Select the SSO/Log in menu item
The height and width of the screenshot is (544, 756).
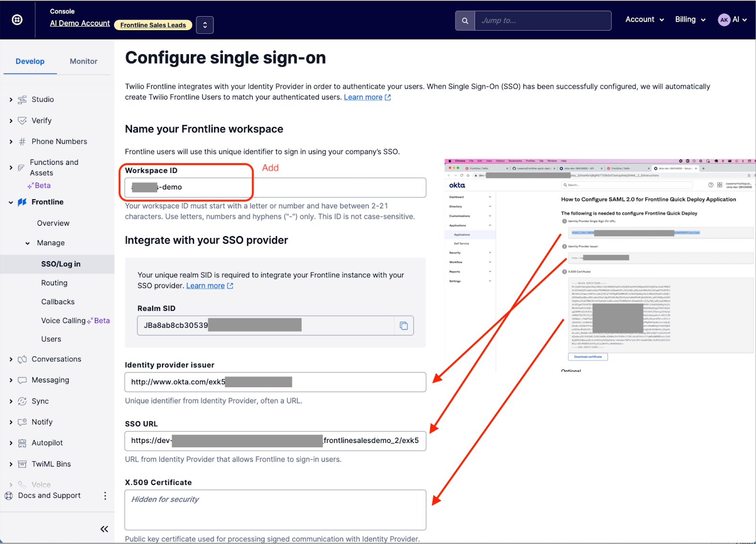[57, 264]
